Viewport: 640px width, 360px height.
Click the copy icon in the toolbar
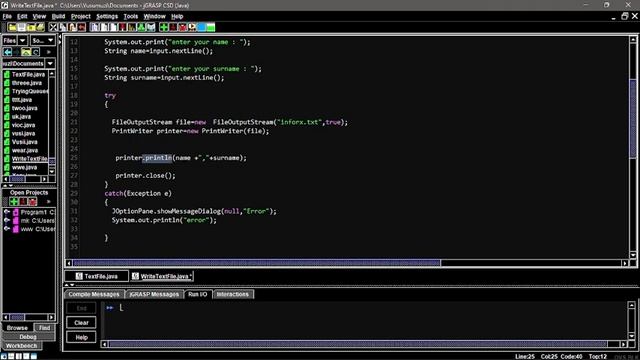(63, 27)
